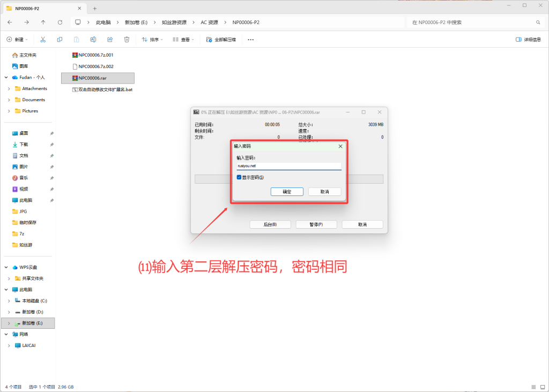This screenshot has width=549, height=392.
Task: Expand the Documents folder in sidebar
Action: [9, 100]
